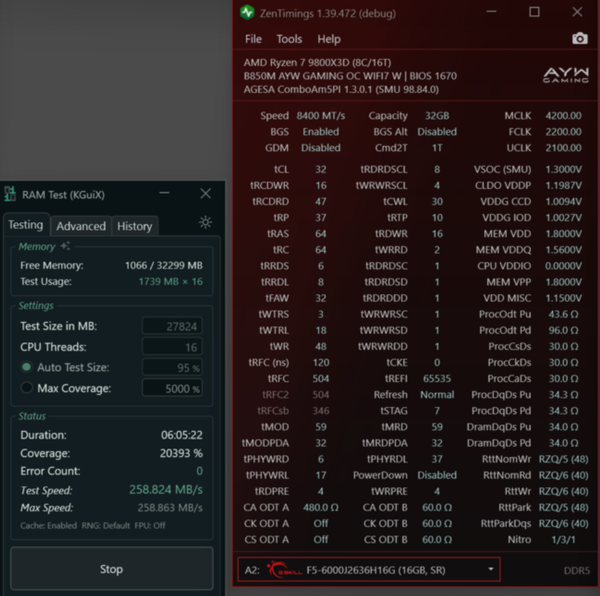Click the Free Memory value 1066 / 32299 MB
Viewport: 600px width, 596px height.
(x=164, y=265)
